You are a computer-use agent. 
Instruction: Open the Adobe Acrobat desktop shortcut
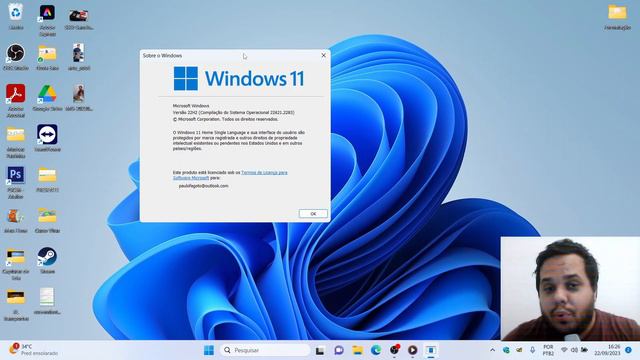16,100
